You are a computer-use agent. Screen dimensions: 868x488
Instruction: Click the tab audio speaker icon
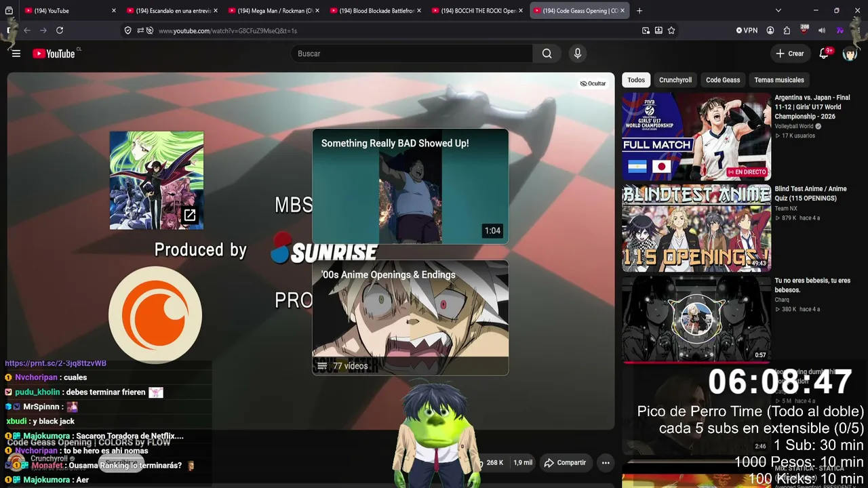coord(822,30)
